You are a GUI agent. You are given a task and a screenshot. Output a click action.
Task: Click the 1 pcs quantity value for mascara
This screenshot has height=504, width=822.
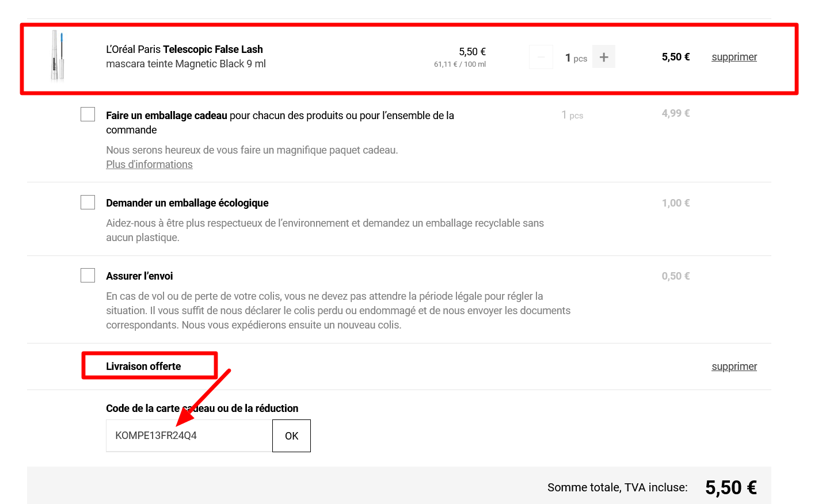[x=576, y=58]
